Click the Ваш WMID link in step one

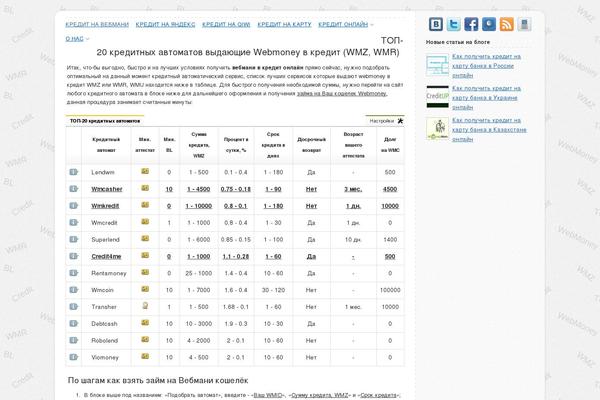268,395
